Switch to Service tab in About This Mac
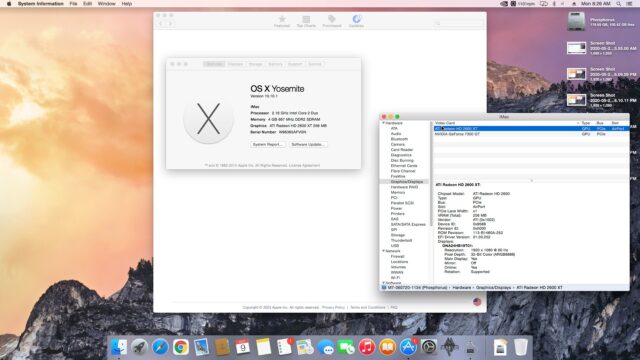The height and width of the screenshot is (360, 640). 315,64
